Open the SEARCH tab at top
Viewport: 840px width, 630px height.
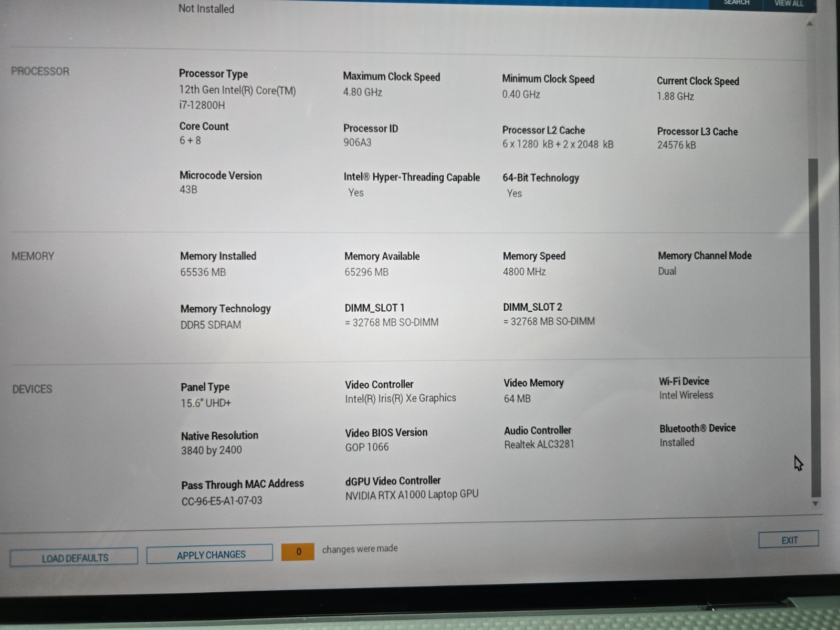[737, 4]
